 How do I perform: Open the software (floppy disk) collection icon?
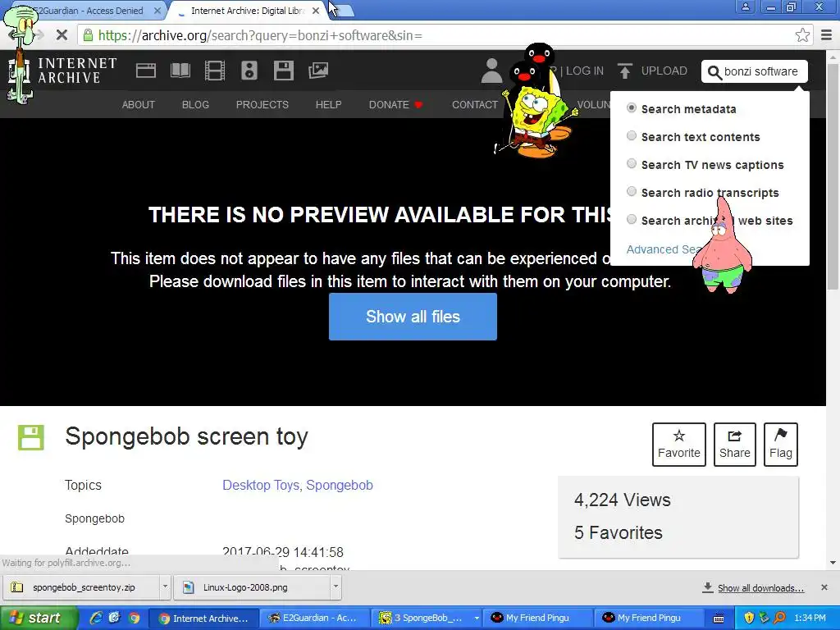pyautogui.click(x=283, y=71)
